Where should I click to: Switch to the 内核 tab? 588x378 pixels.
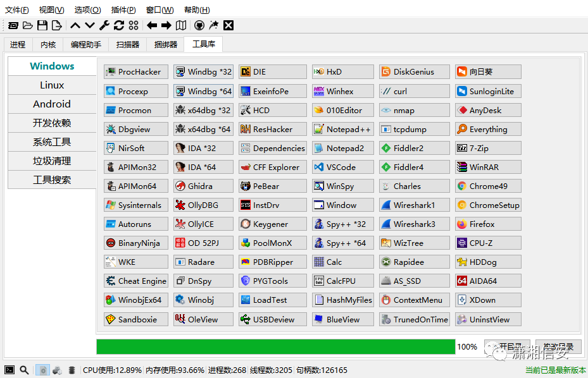(x=48, y=45)
